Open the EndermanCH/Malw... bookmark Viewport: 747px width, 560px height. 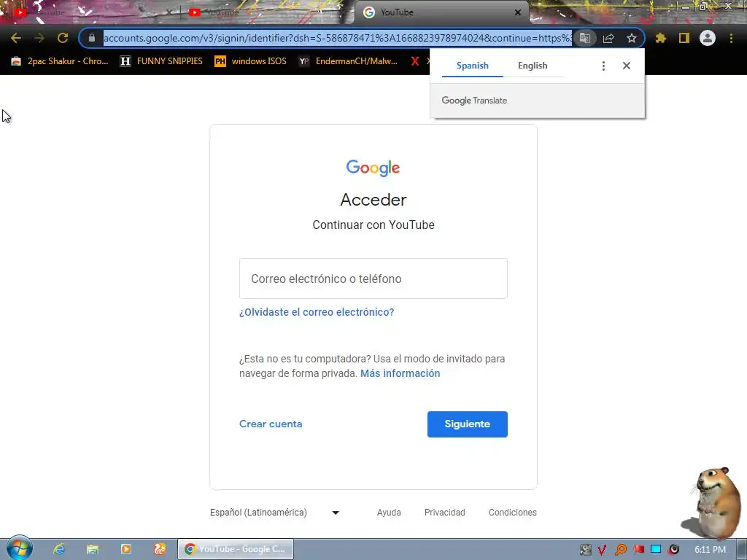point(348,61)
